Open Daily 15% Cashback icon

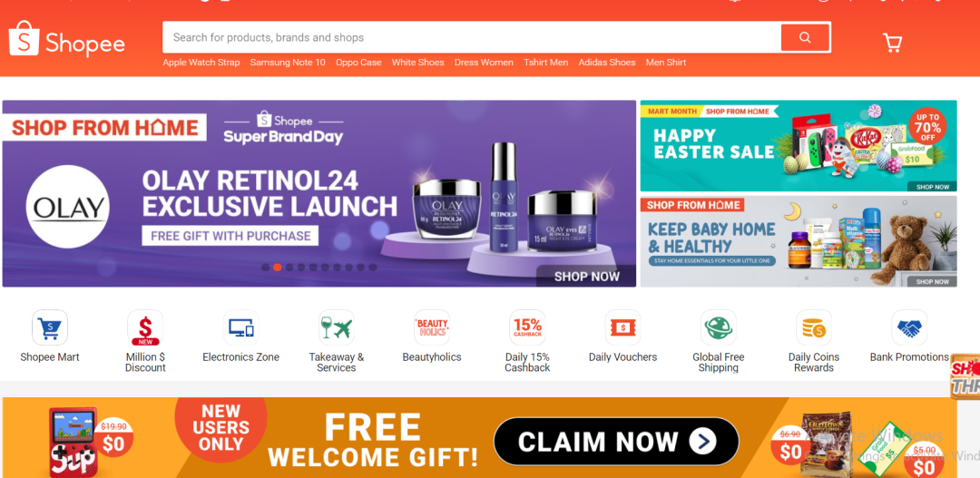527,327
